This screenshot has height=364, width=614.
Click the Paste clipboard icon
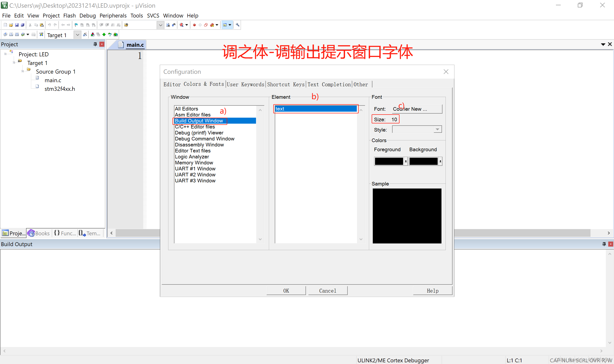[x=42, y=25]
